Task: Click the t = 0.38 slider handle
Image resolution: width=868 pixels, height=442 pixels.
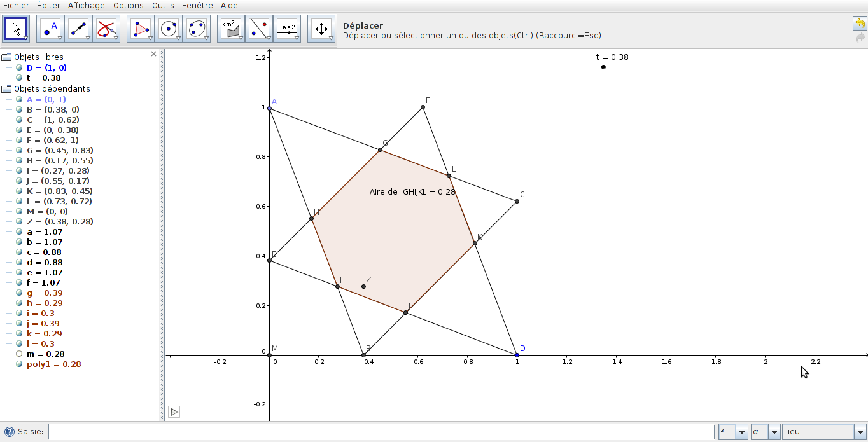Action: 603,67
